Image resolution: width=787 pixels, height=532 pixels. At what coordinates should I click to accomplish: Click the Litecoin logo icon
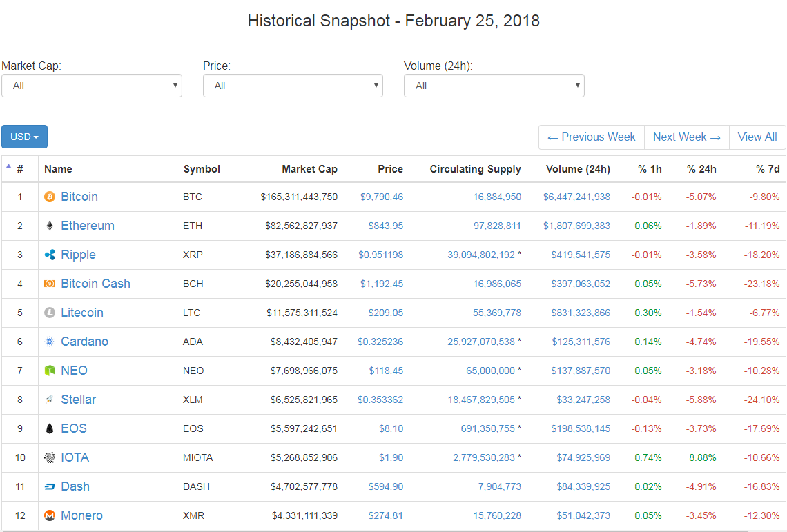(x=49, y=313)
